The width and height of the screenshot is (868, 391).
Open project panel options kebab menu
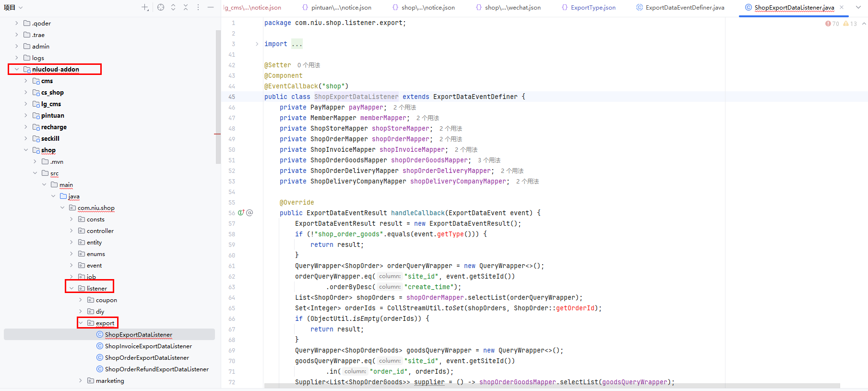click(x=198, y=7)
